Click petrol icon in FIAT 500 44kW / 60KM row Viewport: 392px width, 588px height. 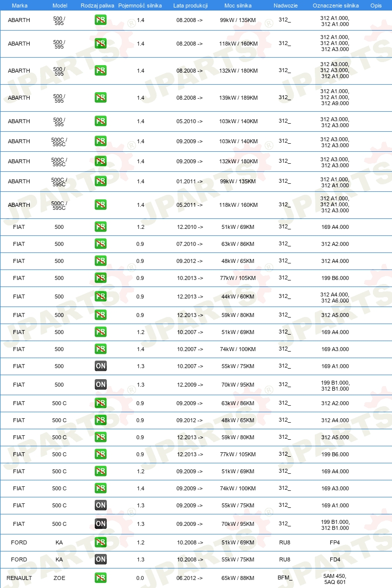[x=100, y=297]
